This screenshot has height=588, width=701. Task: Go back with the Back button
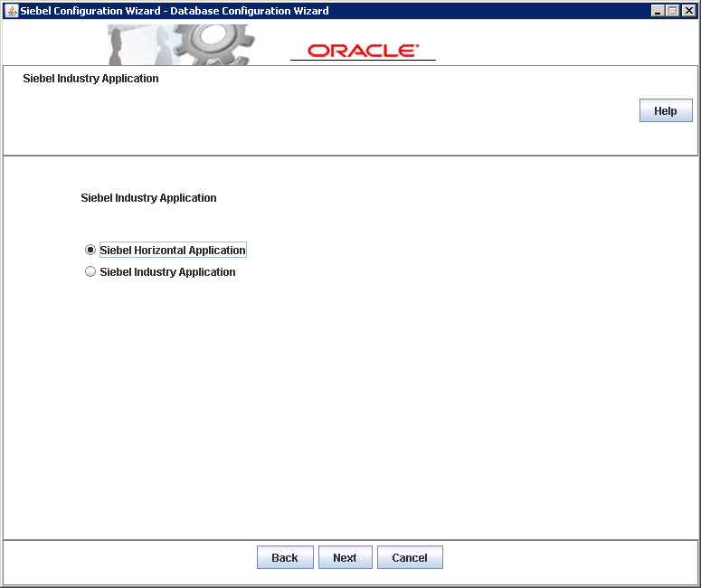tap(285, 557)
